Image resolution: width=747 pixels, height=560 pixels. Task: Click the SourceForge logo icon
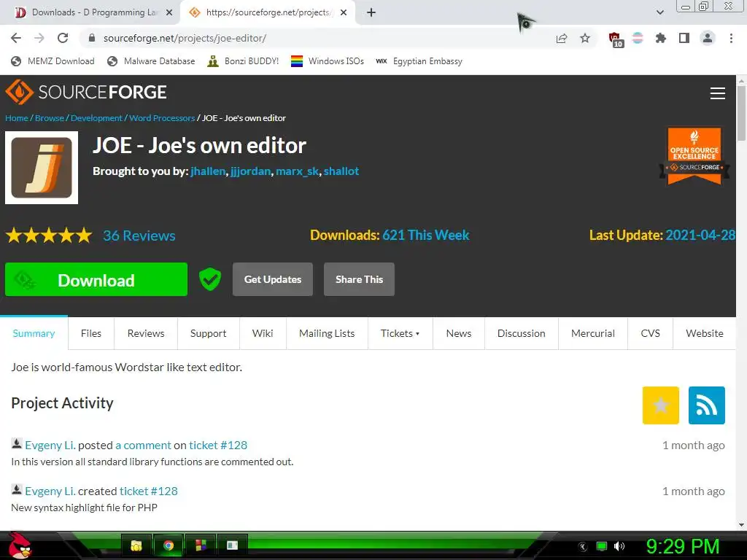point(20,92)
